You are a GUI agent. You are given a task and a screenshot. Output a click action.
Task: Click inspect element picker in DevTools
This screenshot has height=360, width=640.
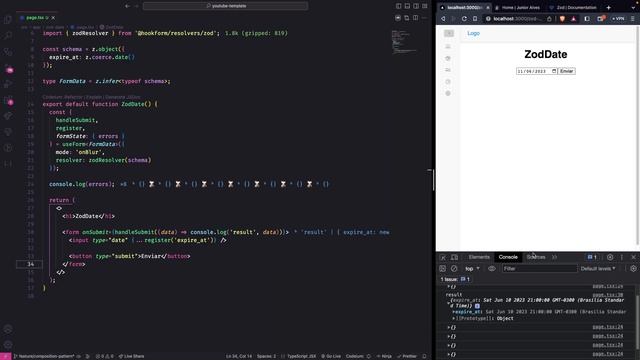443,257
